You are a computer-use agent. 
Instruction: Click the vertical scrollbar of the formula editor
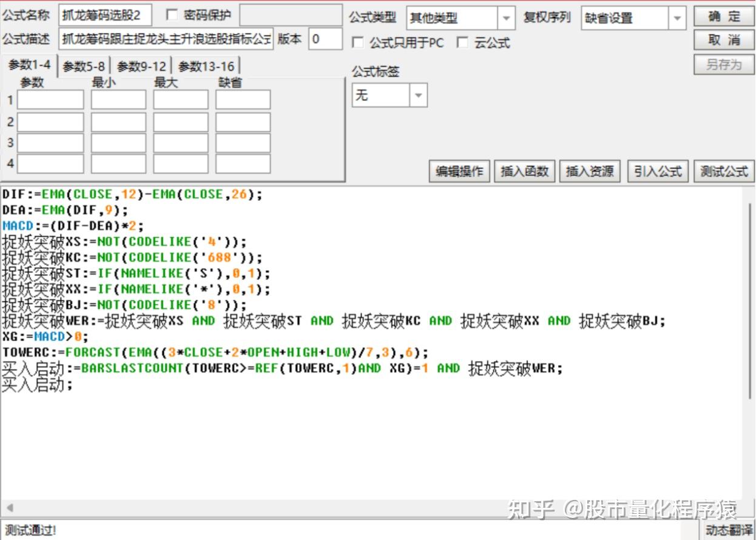pos(751,300)
